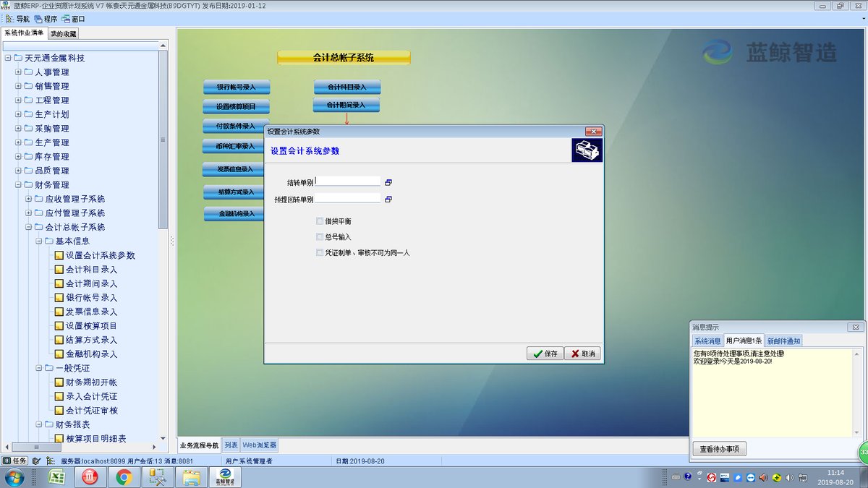Expand the 应付管理子系统 node
Image resolution: width=868 pixels, height=488 pixels.
click(x=28, y=213)
